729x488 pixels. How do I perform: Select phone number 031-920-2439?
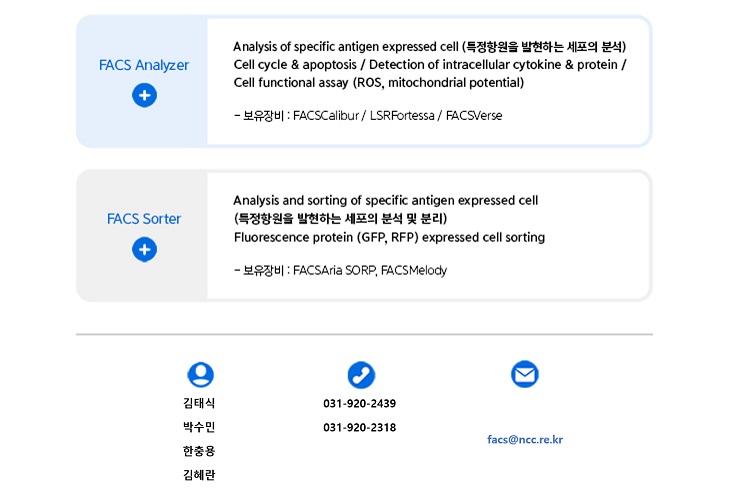click(359, 403)
